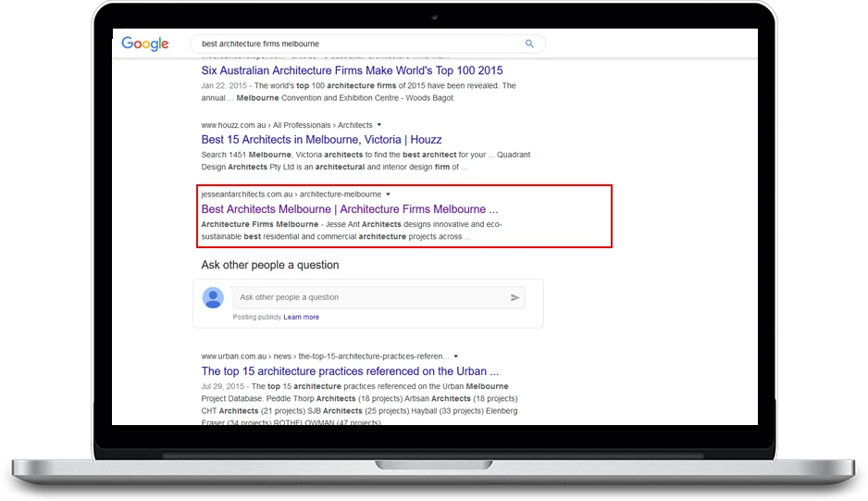Click the 'Jesse Ant Architects designs innovative' snippet
The image size is (868, 501).
tap(352, 231)
